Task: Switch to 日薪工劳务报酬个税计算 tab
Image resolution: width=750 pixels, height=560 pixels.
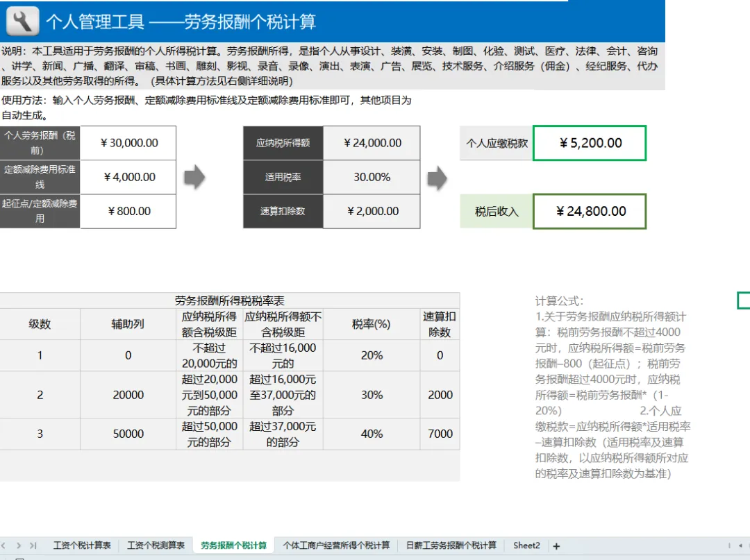Action: 451,545
